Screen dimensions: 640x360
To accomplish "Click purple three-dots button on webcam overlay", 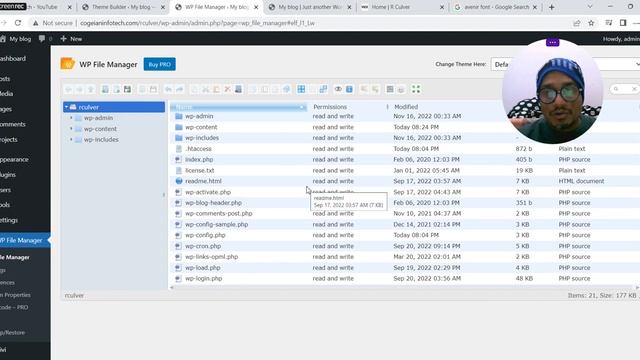I will click(x=552, y=42).
